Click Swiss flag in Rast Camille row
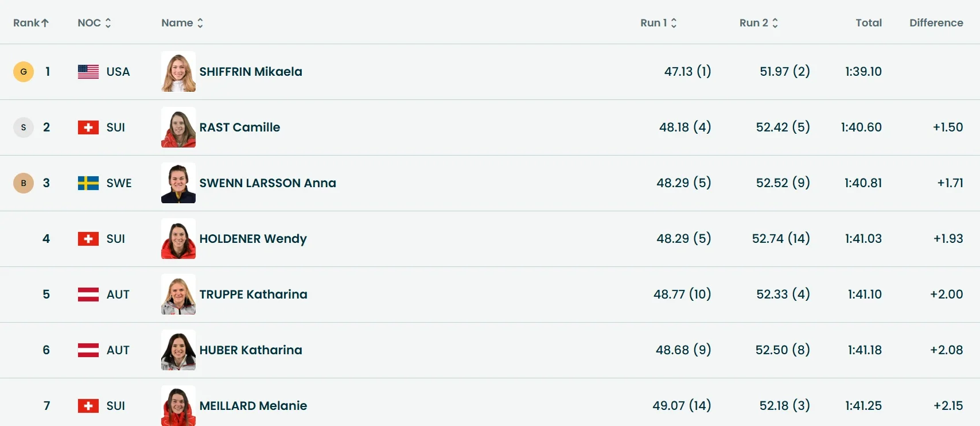This screenshot has height=426, width=980. point(88,127)
